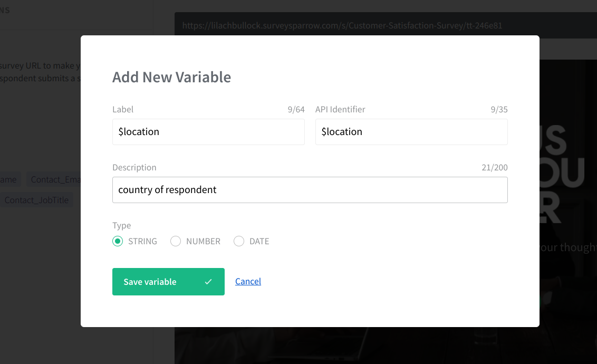Screen dimensions: 597x364
Task: Focus the Label input containing $location
Action: pyautogui.click(x=208, y=132)
